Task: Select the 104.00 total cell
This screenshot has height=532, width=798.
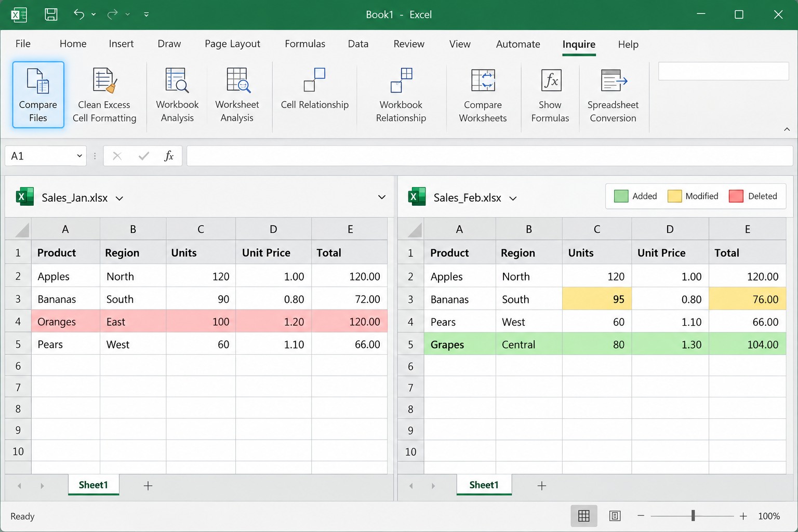Action: tap(747, 344)
